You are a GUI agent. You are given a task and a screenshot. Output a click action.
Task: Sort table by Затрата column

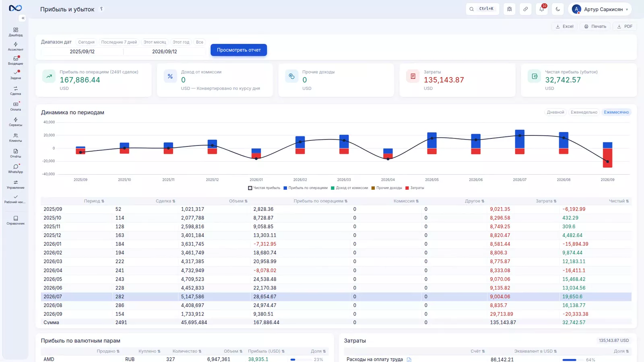(x=546, y=201)
